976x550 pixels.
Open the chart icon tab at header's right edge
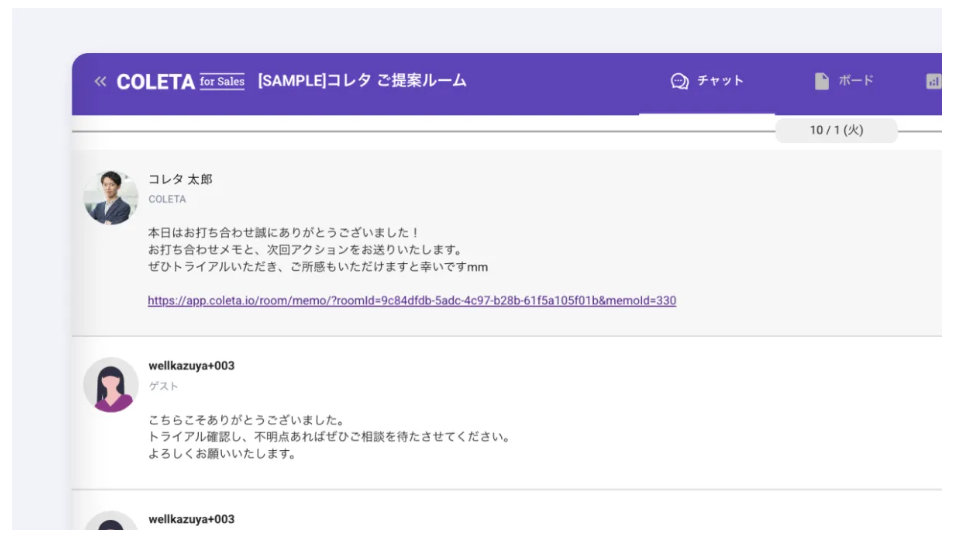coord(933,82)
